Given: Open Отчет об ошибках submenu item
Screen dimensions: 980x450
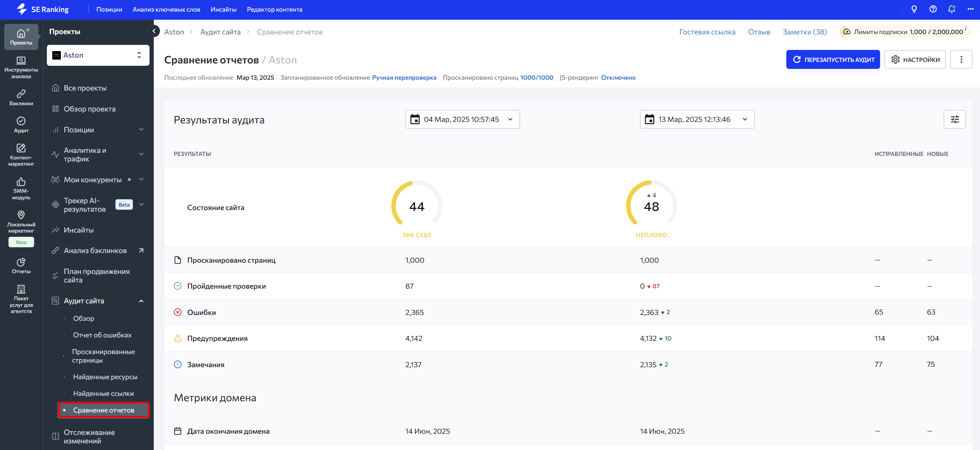Looking at the screenshot, I should click(102, 335).
